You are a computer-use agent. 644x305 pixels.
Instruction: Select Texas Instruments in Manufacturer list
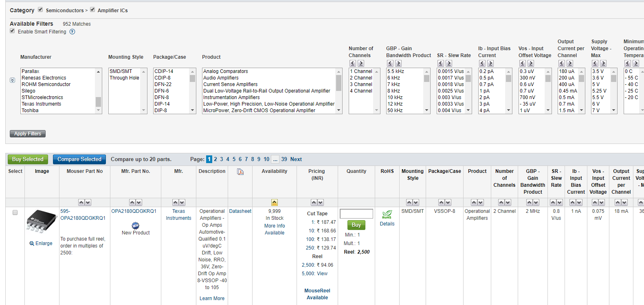[x=42, y=104]
